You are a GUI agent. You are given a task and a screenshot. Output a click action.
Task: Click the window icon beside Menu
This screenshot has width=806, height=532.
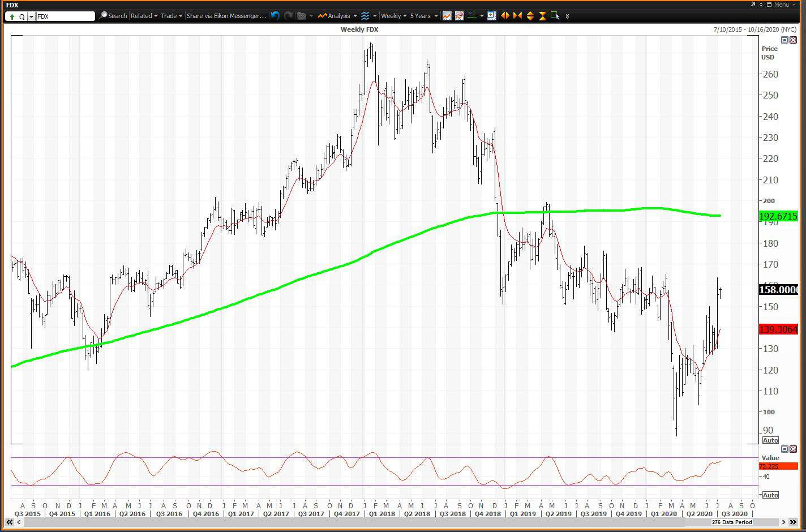pyautogui.click(x=769, y=5)
